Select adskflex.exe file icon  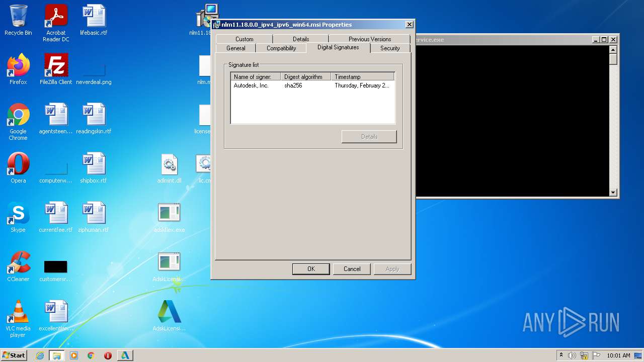(169, 217)
